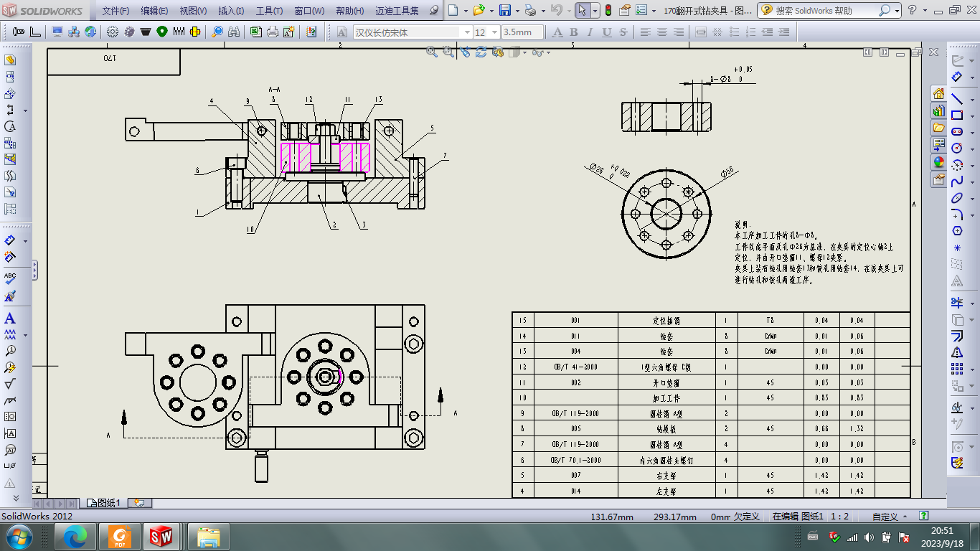Click the Zoom to Fit magnifier icon

click(432, 52)
